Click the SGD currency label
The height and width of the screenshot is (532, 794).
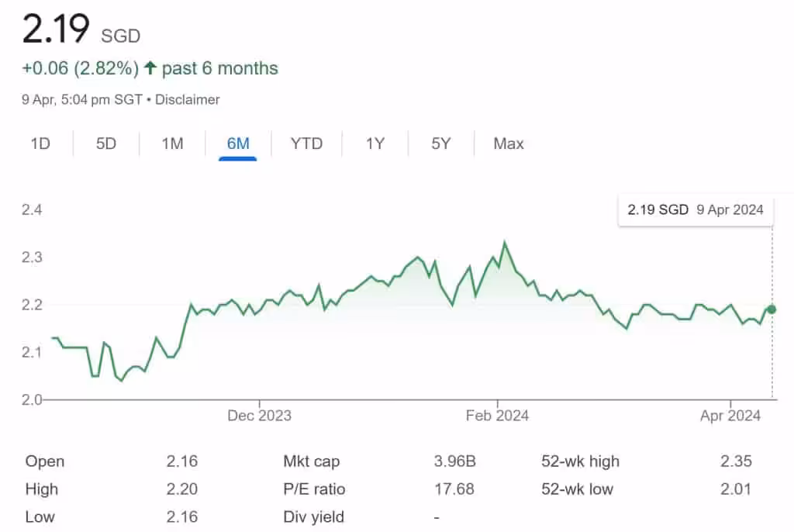pos(120,36)
